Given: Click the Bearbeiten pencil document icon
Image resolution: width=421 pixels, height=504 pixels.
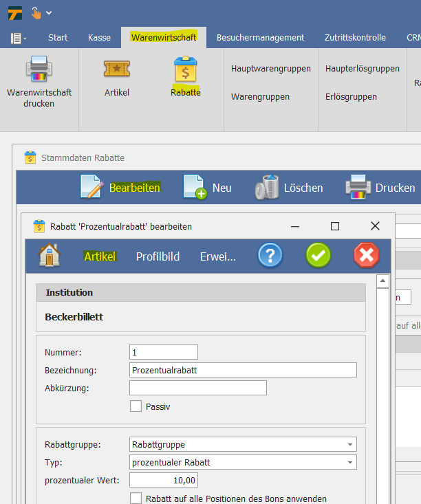Looking at the screenshot, I should tap(92, 187).
